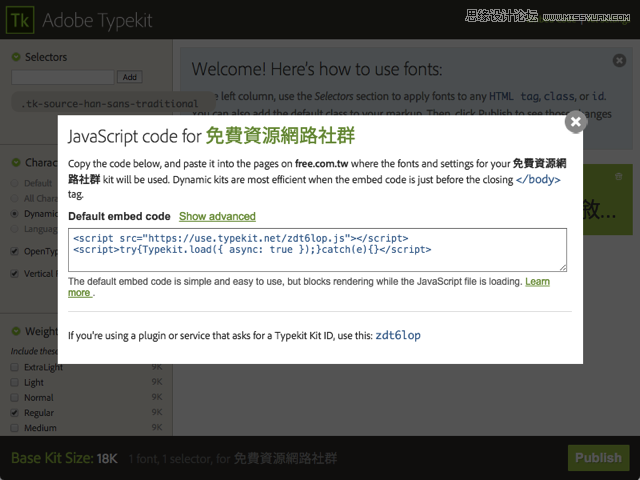Toggle the Vertical checkbox
This screenshot has width=640, height=480.
pos(15,273)
